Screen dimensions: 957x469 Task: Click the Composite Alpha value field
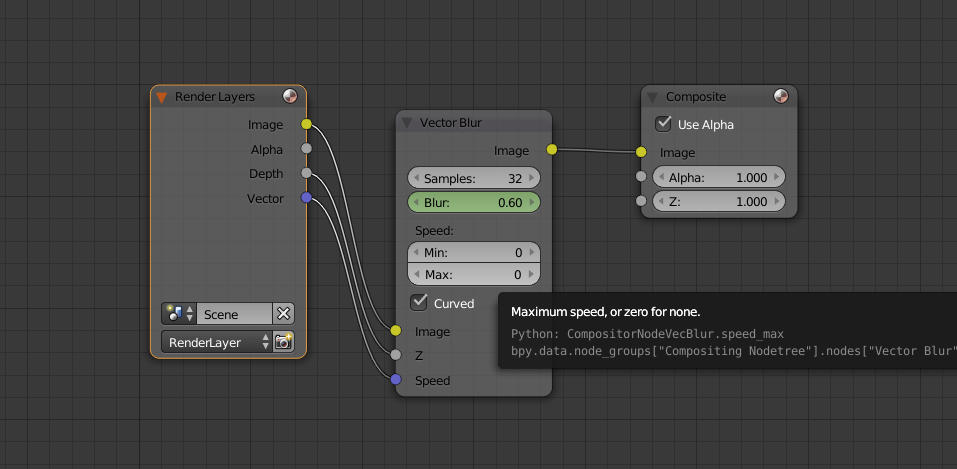click(x=718, y=177)
